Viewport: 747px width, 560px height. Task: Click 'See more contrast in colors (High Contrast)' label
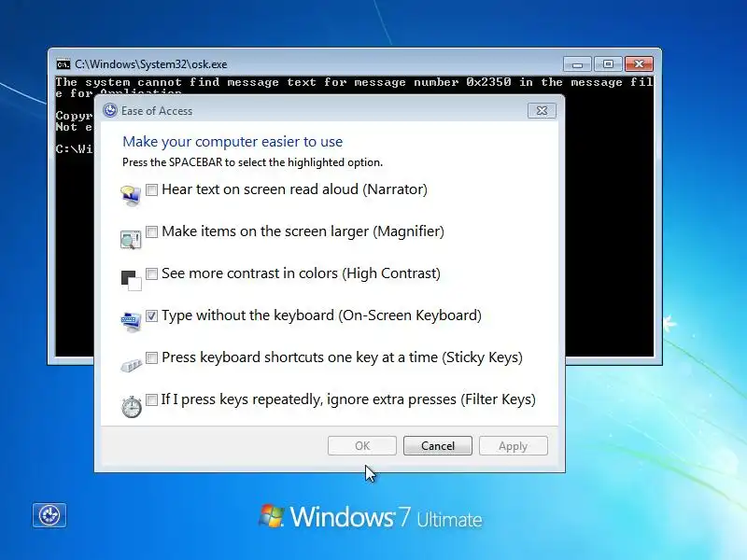301,273
